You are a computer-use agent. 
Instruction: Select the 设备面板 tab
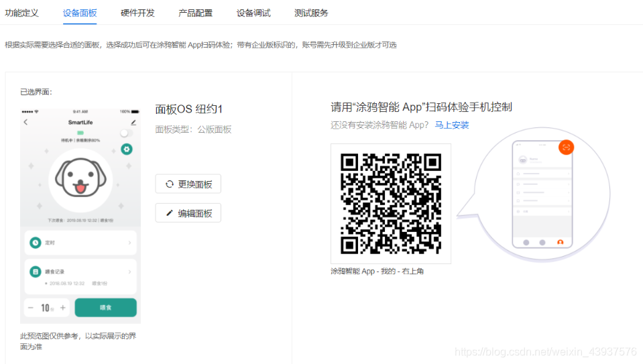click(80, 13)
